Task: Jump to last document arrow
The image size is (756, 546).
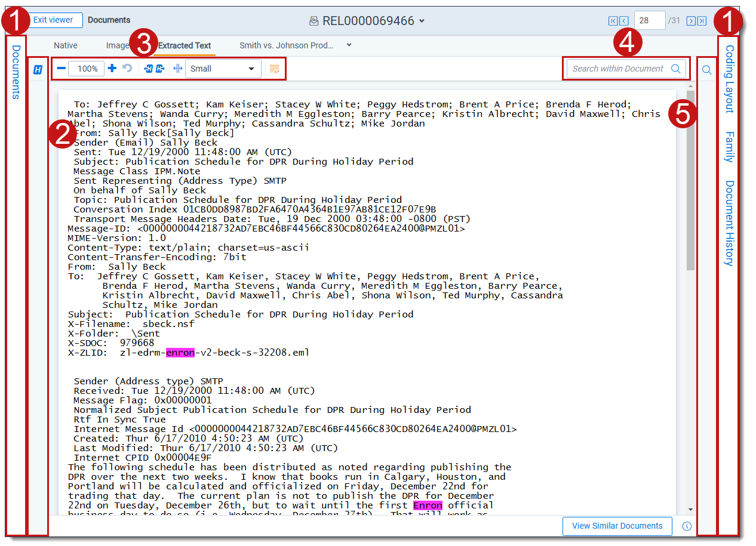Action: tap(702, 21)
